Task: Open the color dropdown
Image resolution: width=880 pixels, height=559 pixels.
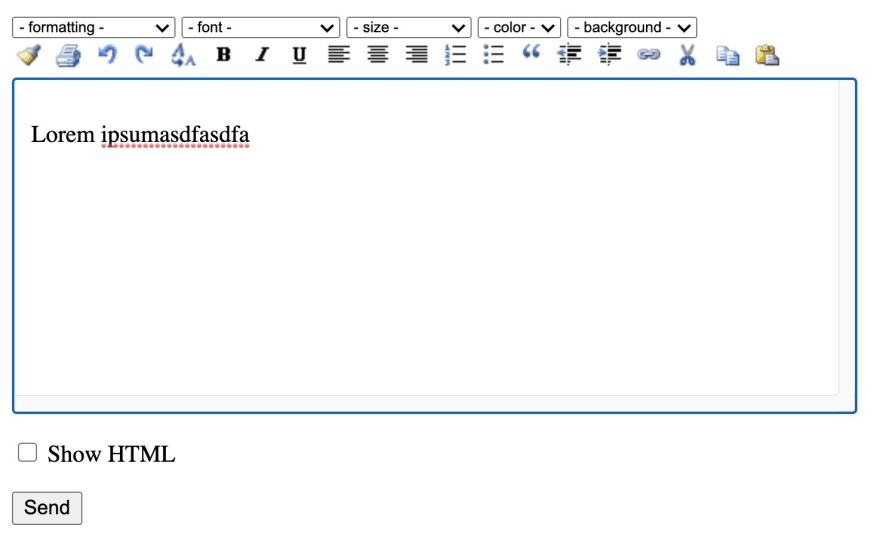Action: (519, 28)
